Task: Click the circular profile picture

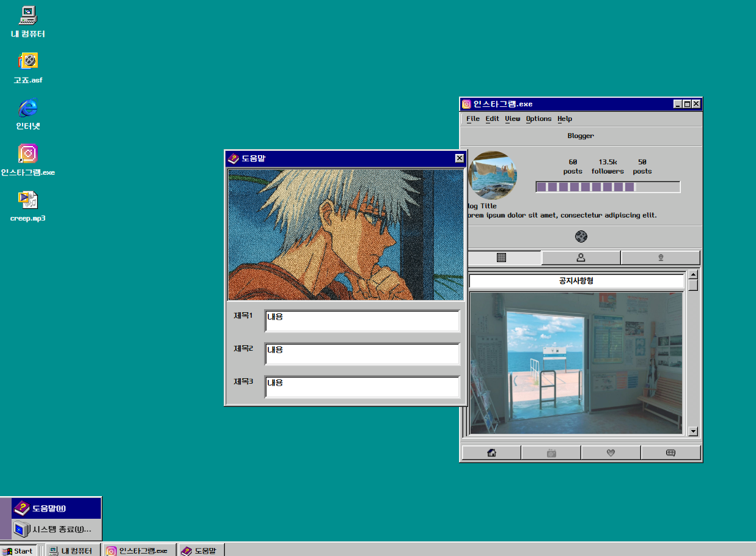Action: (492, 175)
